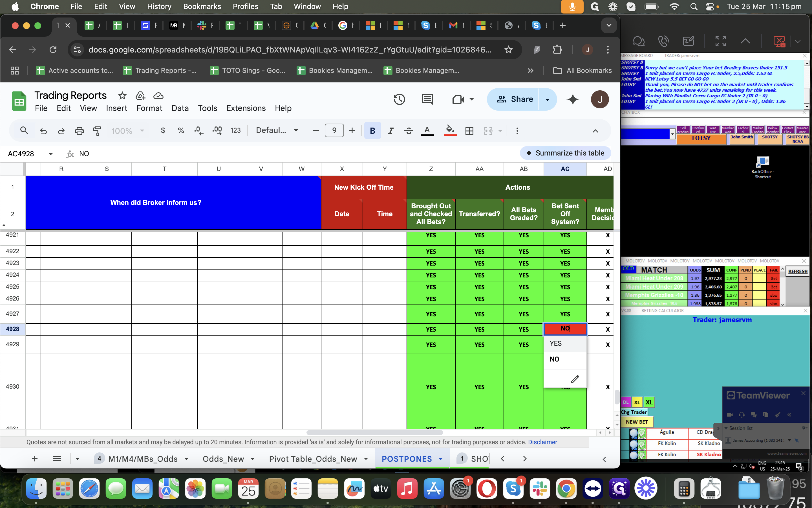Open the Data menu in Sheets
Screen dimensions: 812x508
tap(180, 108)
